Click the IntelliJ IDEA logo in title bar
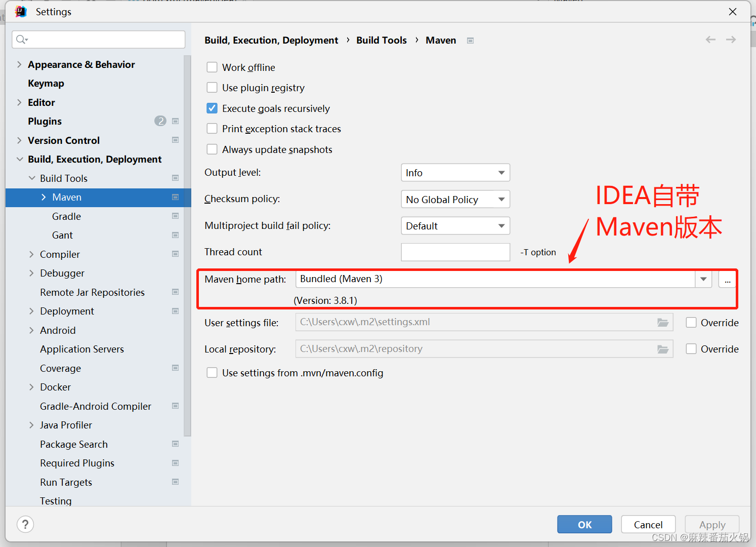 point(21,11)
